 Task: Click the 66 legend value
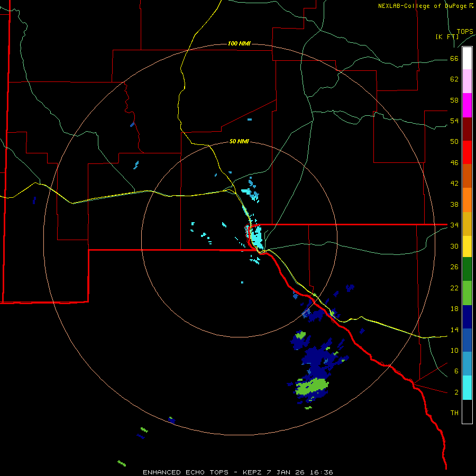pyautogui.click(x=454, y=59)
